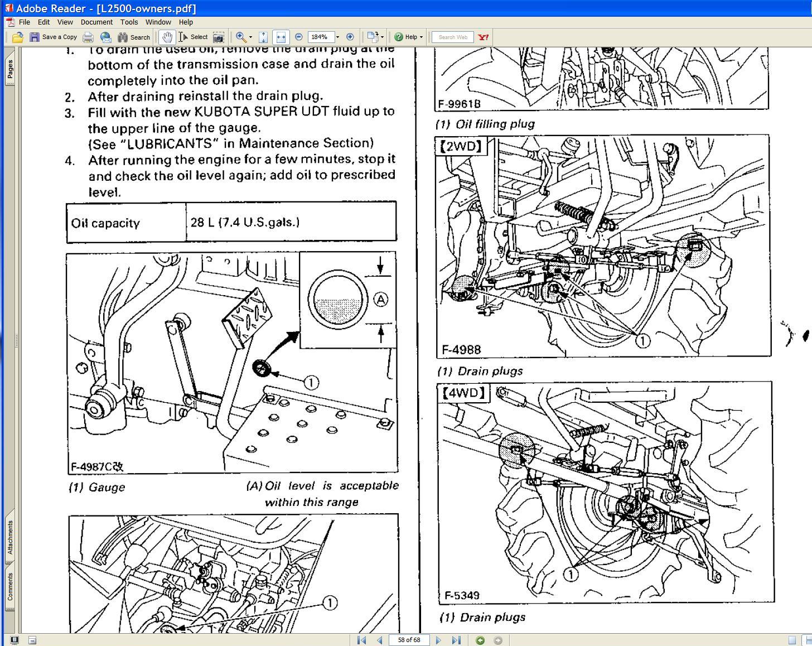Click the Save a Copy button
Viewport: 812px width, 646px height.
point(54,37)
